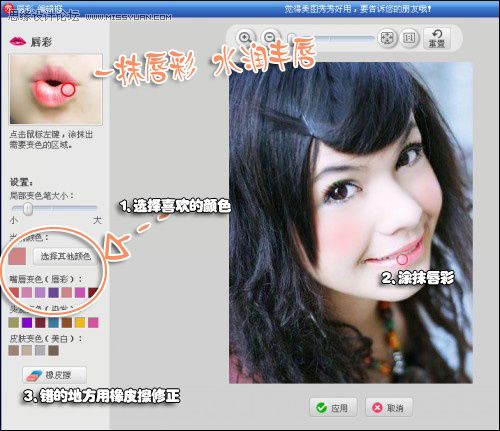Click the 皮肤变色(美白) label

pyautogui.click(x=46, y=339)
